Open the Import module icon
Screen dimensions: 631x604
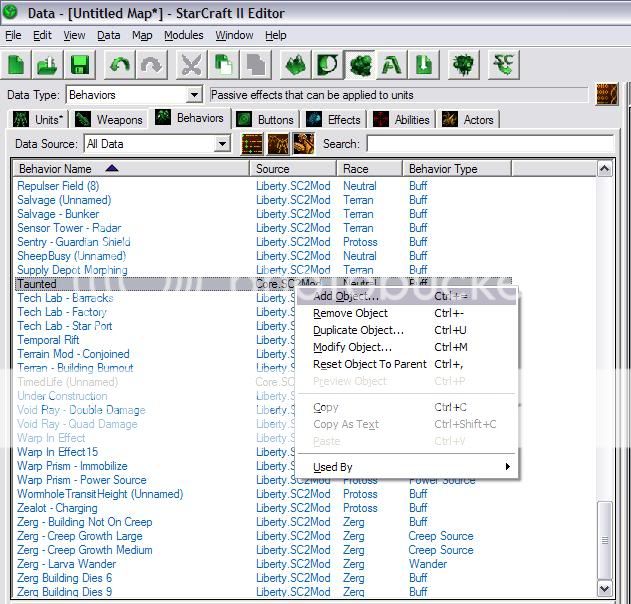point(423,64)
